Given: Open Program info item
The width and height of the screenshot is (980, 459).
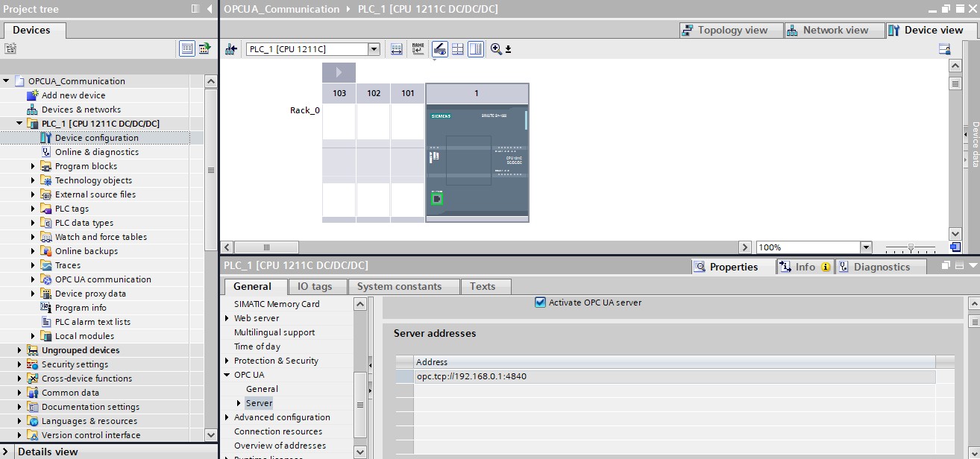Looking at the screenshot, I should (x=81, y=308).
